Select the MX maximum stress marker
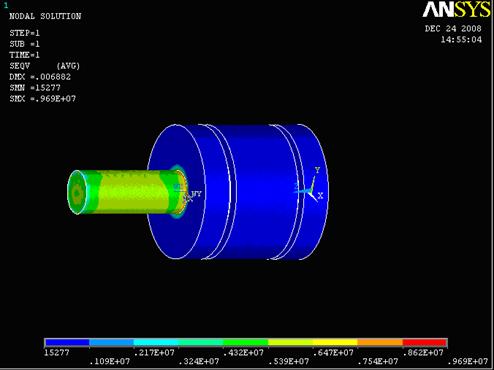Image resolution: width=494 pixels, height=370 pixels. [x=178, y=187]
